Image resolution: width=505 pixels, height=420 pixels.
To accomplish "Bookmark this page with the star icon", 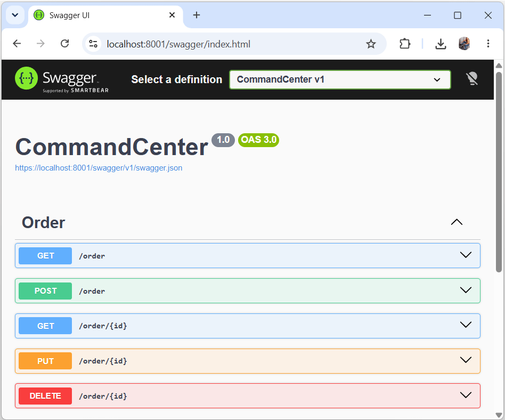I will coord(371,44).
